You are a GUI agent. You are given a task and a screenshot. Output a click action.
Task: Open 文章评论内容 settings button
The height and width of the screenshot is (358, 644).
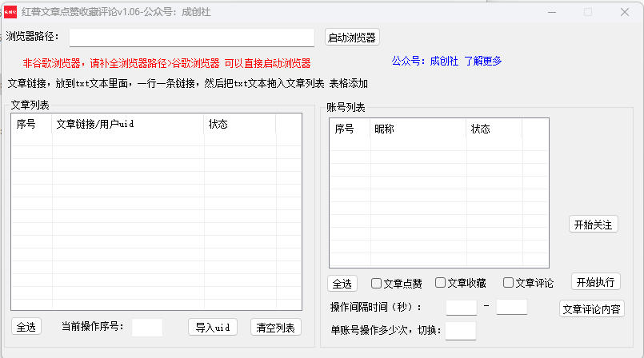click(591, 310)
